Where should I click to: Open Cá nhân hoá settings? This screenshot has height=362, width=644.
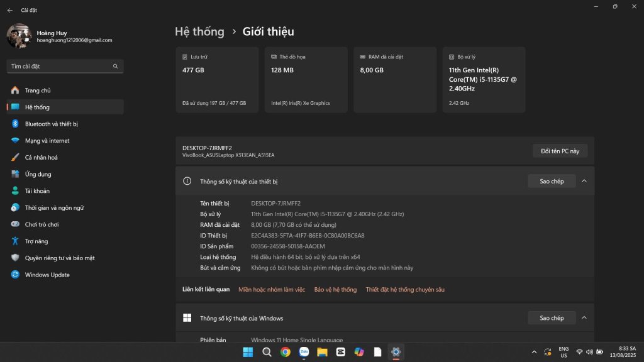click(65, 158)
